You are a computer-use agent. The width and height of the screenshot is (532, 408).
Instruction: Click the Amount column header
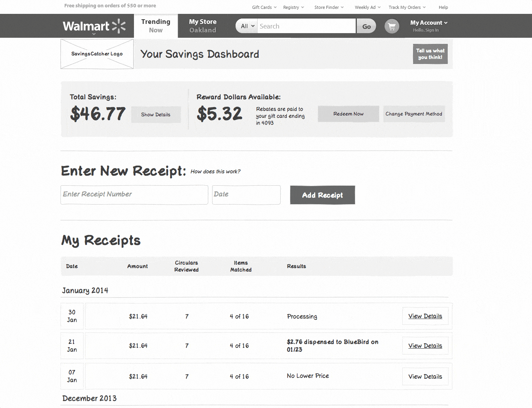(137, 266)
